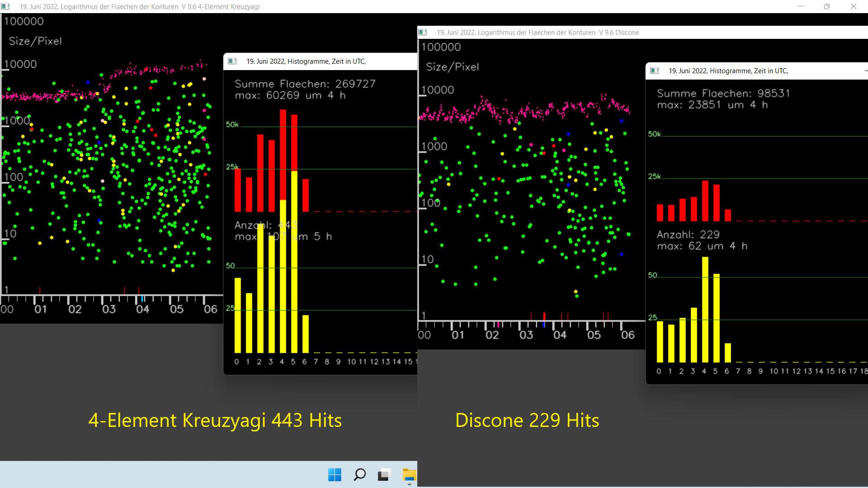Screen dimensions: 868x488
Task: Click the Windows Start icon in taskbar
Action: [x=335, y=474]
